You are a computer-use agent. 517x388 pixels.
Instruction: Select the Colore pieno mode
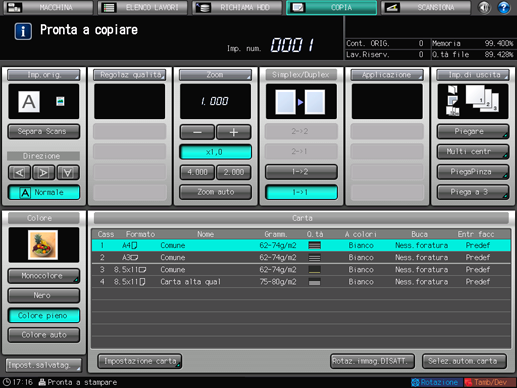click(x=44, y=315)
